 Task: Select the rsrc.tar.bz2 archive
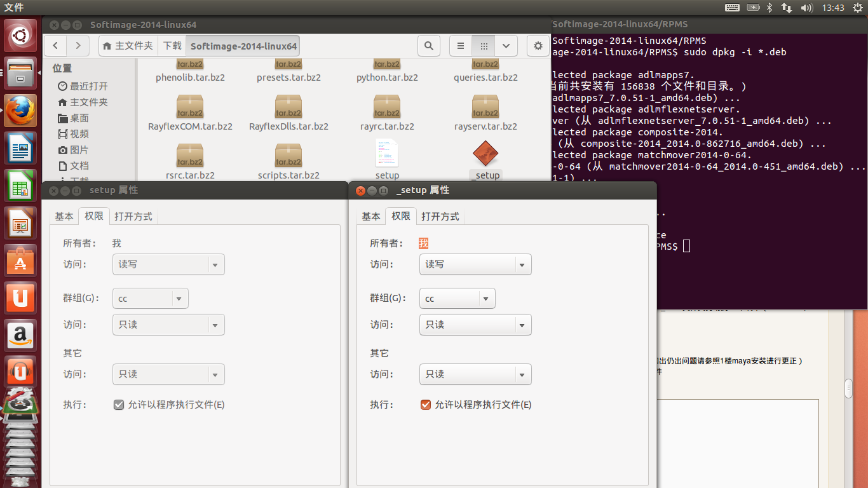coord(190,161)
